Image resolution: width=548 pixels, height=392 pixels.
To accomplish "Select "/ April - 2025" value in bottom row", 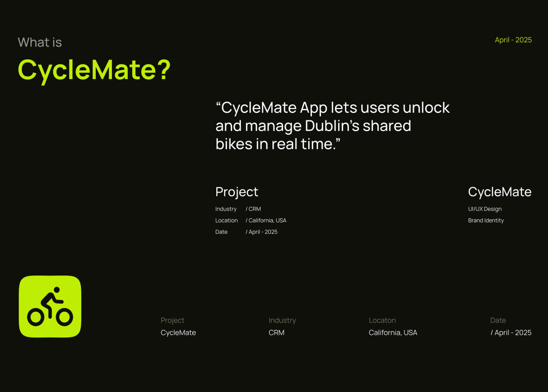I will click(x=511, y=333).
